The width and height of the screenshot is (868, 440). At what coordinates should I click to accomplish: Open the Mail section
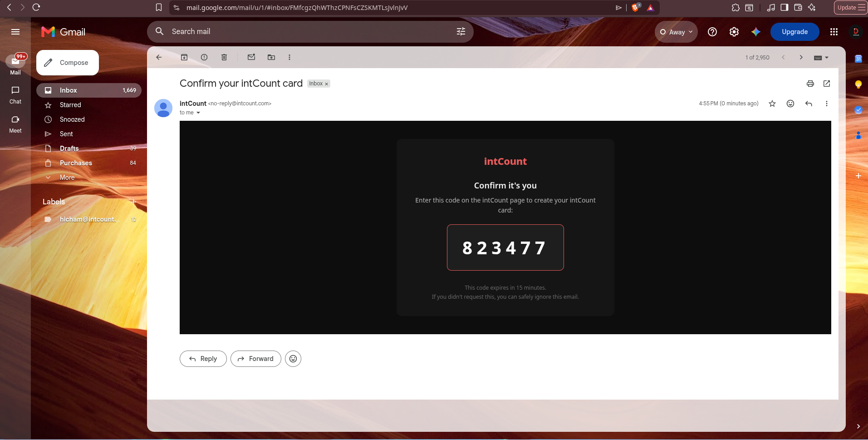15,65
